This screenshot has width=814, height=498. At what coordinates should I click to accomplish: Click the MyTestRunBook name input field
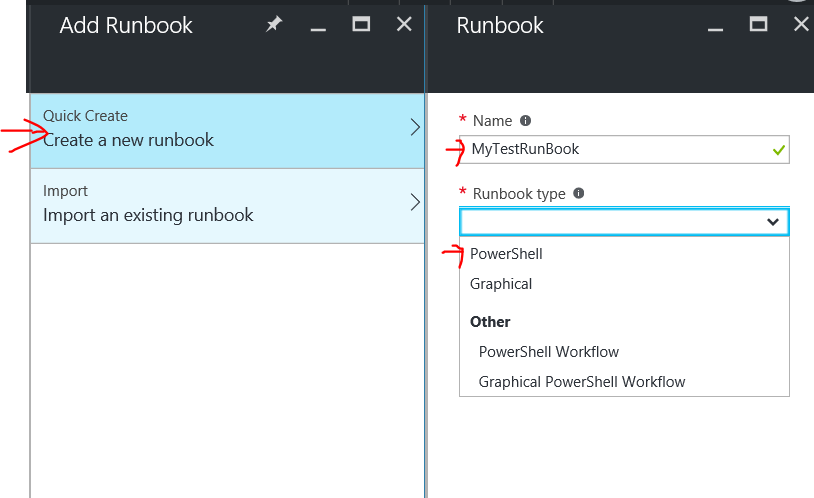(624, 150)
